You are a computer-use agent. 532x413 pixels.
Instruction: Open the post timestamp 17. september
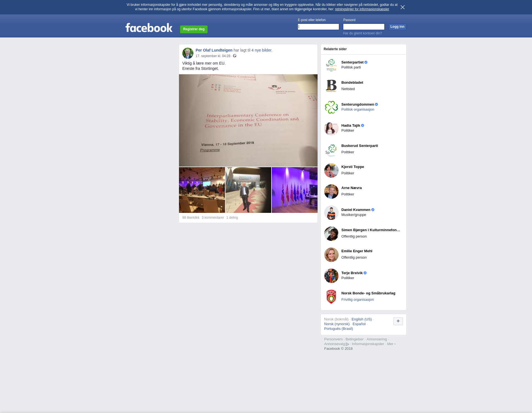click(213, 56)
